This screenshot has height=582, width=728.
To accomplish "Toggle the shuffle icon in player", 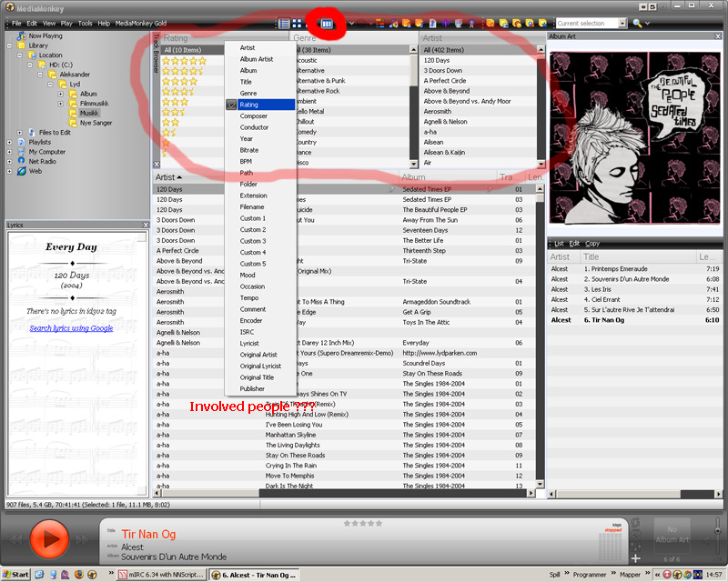I will (635, 534).
